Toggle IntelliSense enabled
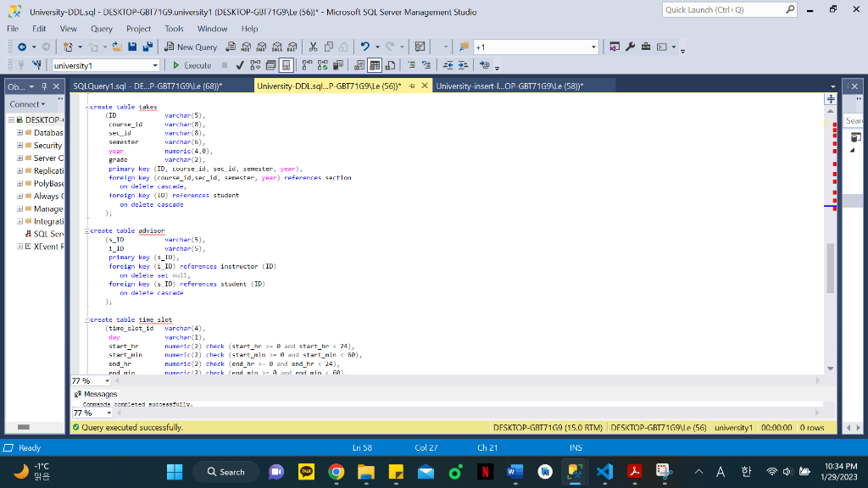The image size is (868, 488). point(287,64)
